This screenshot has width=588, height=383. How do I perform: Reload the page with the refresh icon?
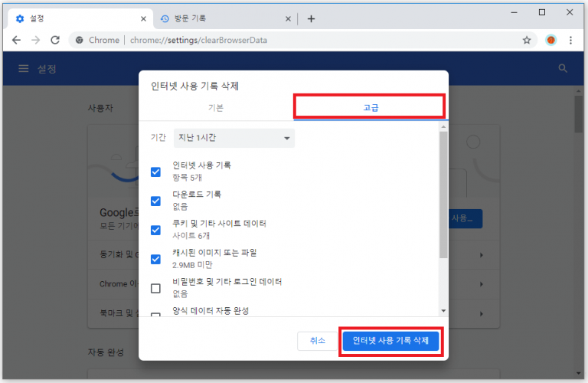[55, 40]
